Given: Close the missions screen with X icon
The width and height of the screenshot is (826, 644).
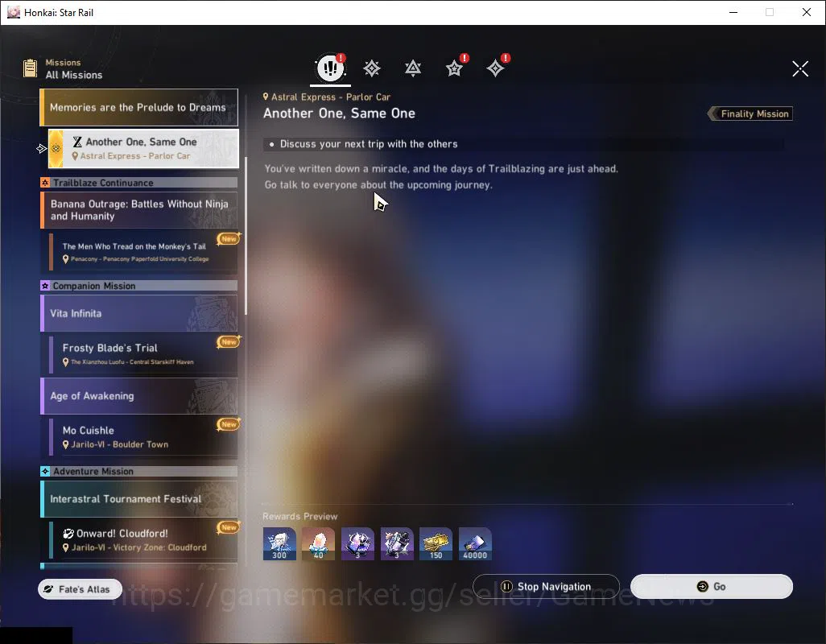Looking at the screenshot, I should coord(800,68).
